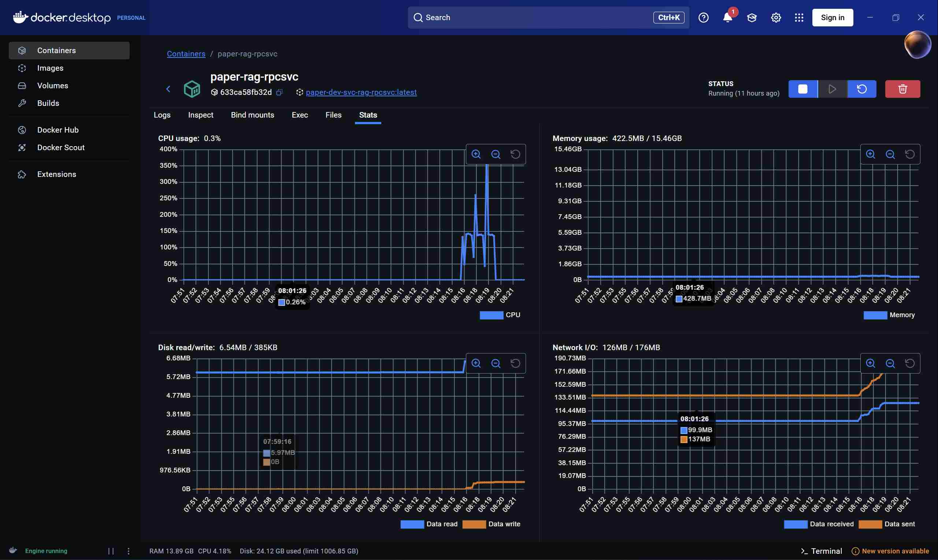The image size is (938, 560).
Task: Open Docker Scout from the sidebar
Action: coord(69,148)
